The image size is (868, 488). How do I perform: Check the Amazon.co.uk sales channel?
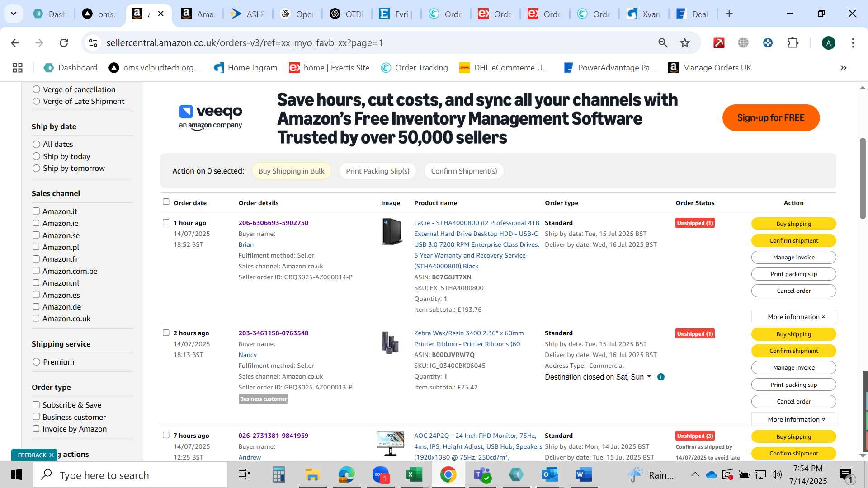[36, 318]
